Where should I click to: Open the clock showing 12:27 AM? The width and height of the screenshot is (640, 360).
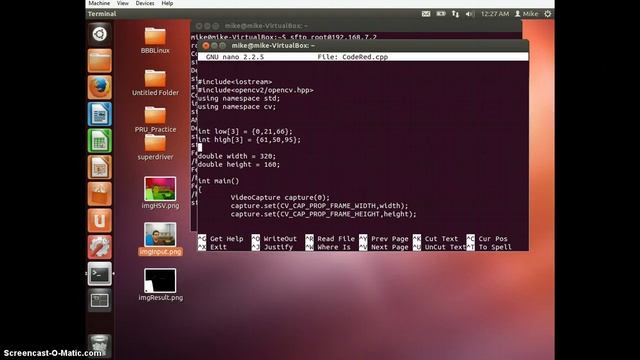point(495,14)
